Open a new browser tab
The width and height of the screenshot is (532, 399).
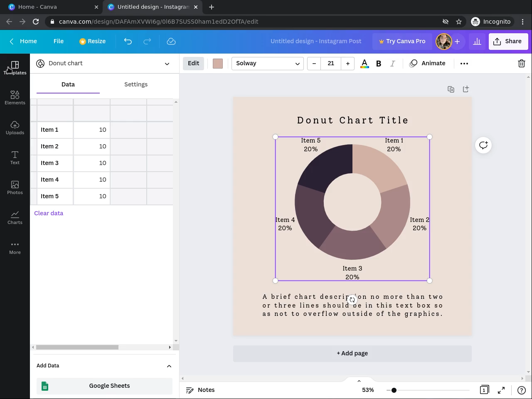point(212,7)
